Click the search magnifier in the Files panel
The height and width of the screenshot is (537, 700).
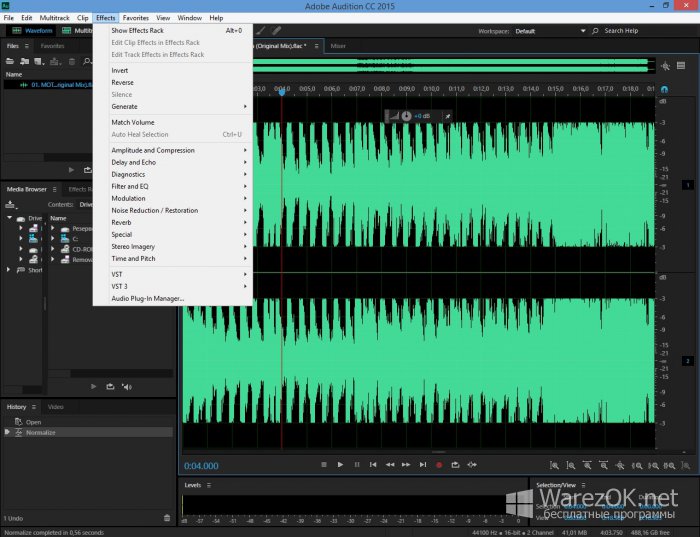click(x=87, y=61)
